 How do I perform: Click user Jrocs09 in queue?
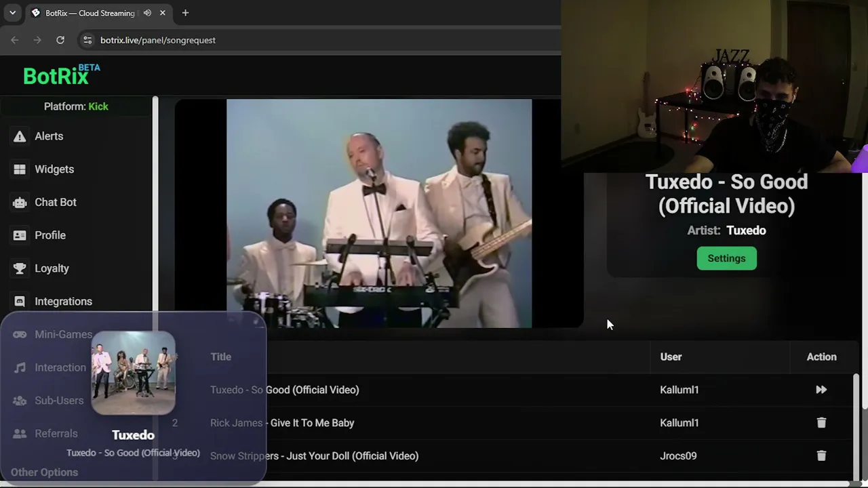tap(678, 456)
